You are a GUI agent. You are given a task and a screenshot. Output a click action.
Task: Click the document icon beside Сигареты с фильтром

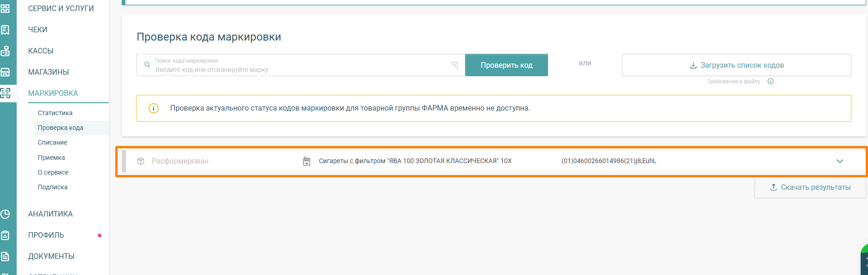307,161
